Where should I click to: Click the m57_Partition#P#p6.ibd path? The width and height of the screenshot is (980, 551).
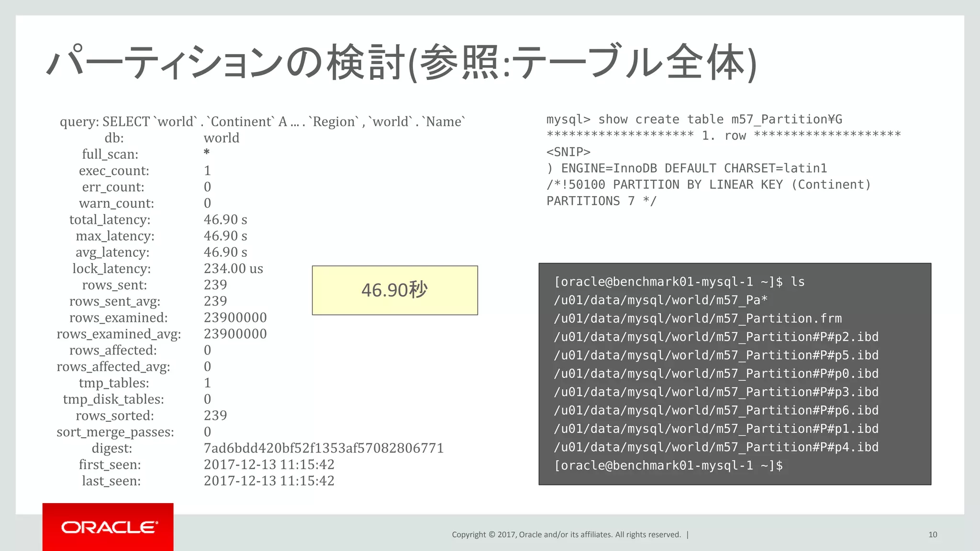point(716,410)
